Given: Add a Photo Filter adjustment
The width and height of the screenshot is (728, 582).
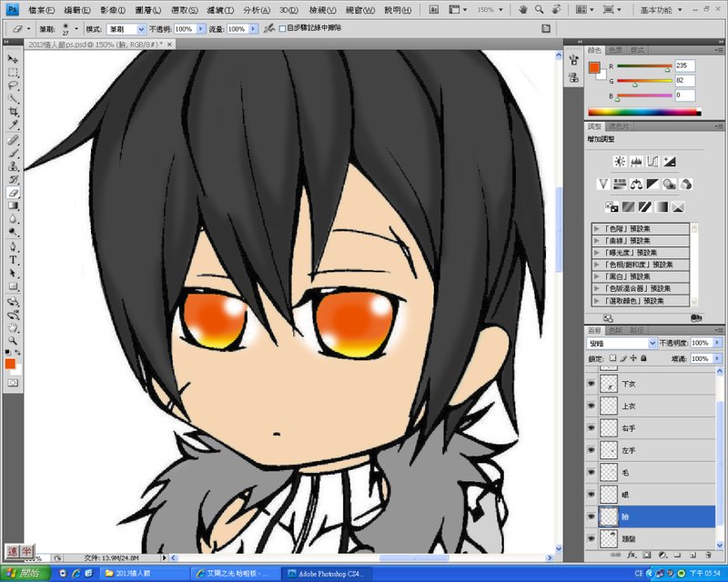Looking at the screenshot, I should point(670,185).
